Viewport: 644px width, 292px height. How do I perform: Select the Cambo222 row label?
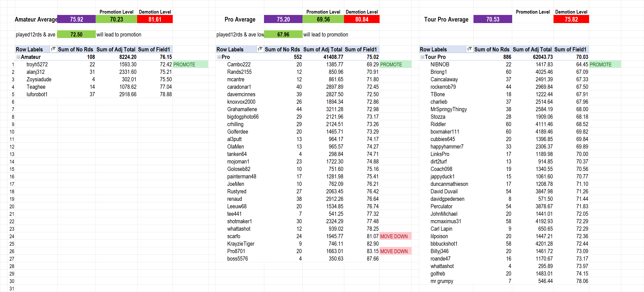pyautogui.click(x=239, y=65)
